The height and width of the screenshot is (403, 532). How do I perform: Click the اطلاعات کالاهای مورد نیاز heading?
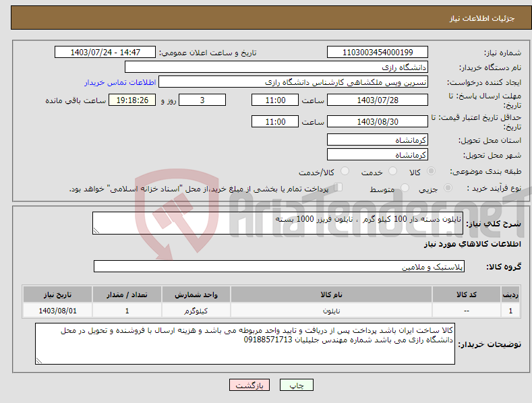click(x=472, y=244)
